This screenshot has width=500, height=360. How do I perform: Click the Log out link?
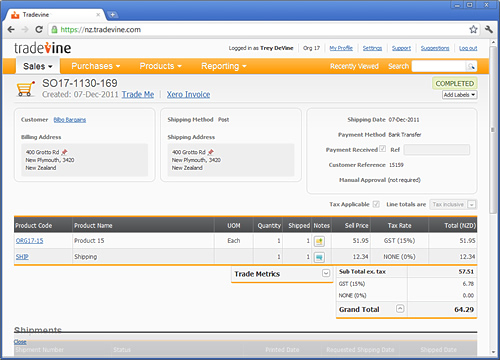point(468,48)
